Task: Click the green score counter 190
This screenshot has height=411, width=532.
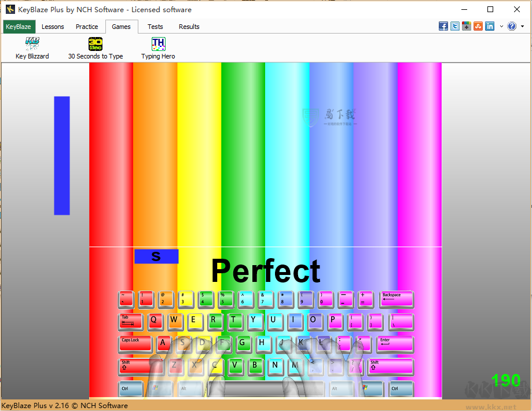Action: click(x=505, y=380)
